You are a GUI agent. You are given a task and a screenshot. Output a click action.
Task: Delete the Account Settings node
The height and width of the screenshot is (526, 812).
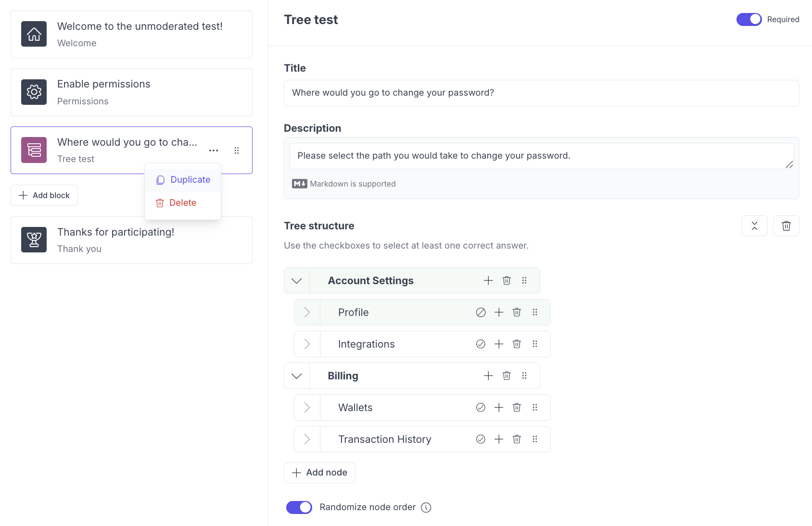pyautogui.click(x=507, y=281)
